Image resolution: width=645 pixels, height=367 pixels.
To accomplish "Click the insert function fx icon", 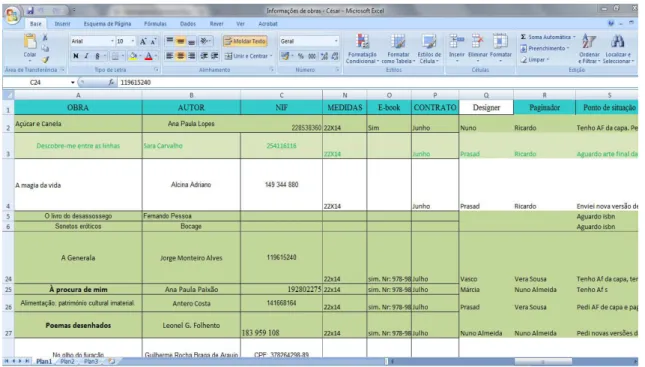I will point(111,82).
